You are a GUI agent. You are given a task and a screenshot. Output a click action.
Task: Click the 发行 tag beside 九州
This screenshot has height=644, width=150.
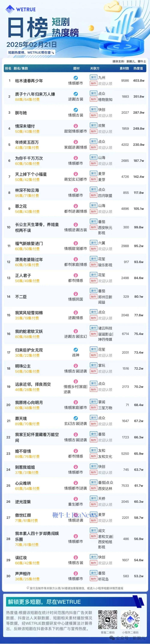[x=93, y=78]
